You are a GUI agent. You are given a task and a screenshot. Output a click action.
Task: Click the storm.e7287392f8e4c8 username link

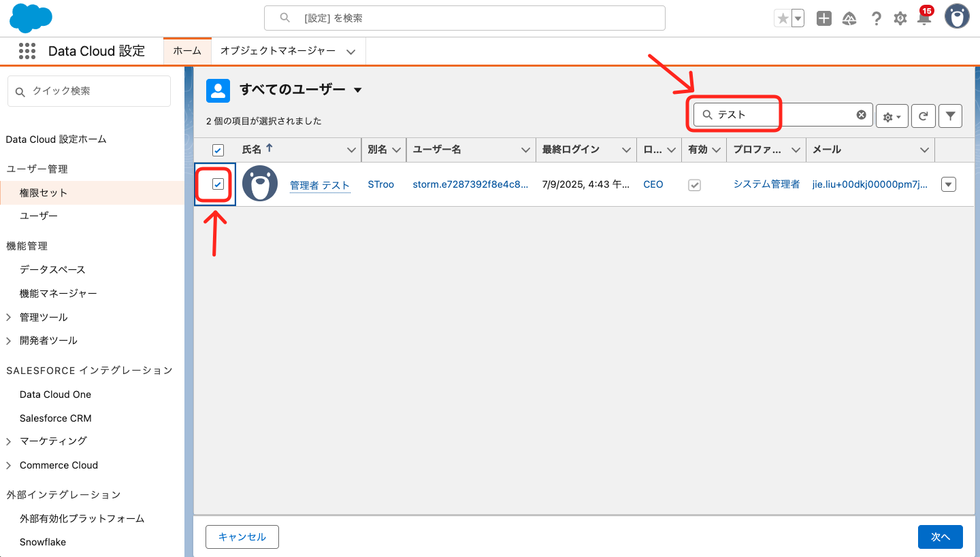(x=470, y=184)
